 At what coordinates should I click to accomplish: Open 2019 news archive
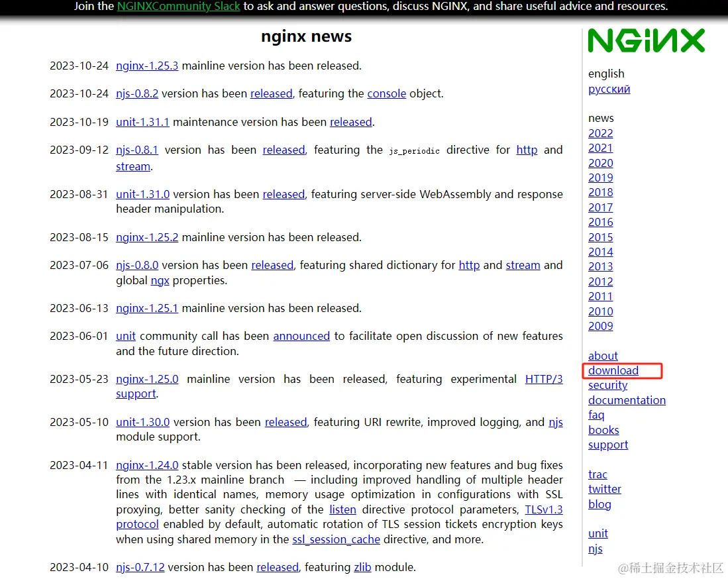(x=601, y=178)
